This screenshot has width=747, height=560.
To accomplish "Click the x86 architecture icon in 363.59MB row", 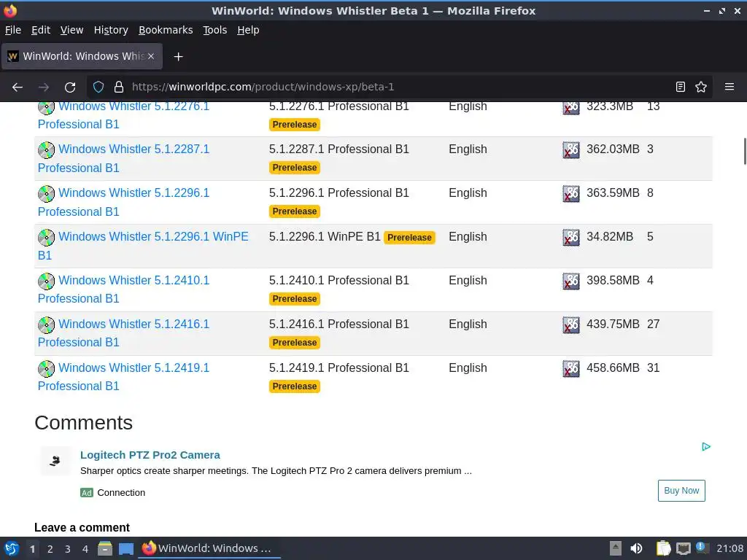I will (x=571, y=194).
